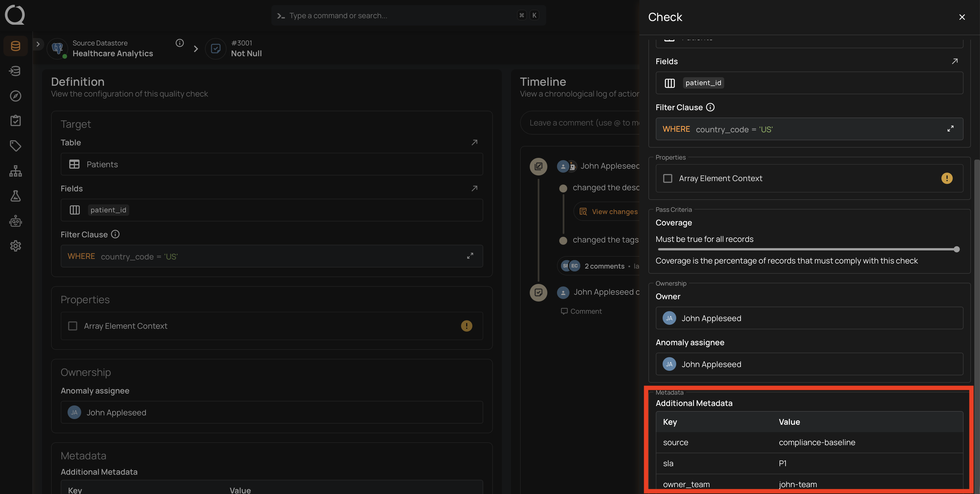Click the compliance-baseline metadata value
The image size is (980, 494).
[x=817, y=442]
